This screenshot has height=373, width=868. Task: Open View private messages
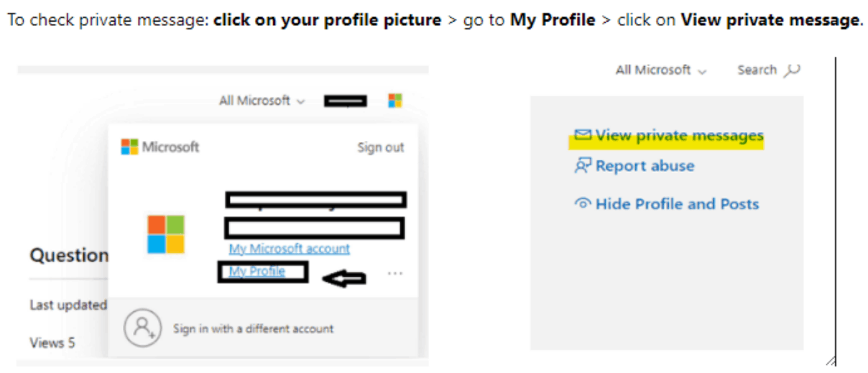tap(679, 135)
